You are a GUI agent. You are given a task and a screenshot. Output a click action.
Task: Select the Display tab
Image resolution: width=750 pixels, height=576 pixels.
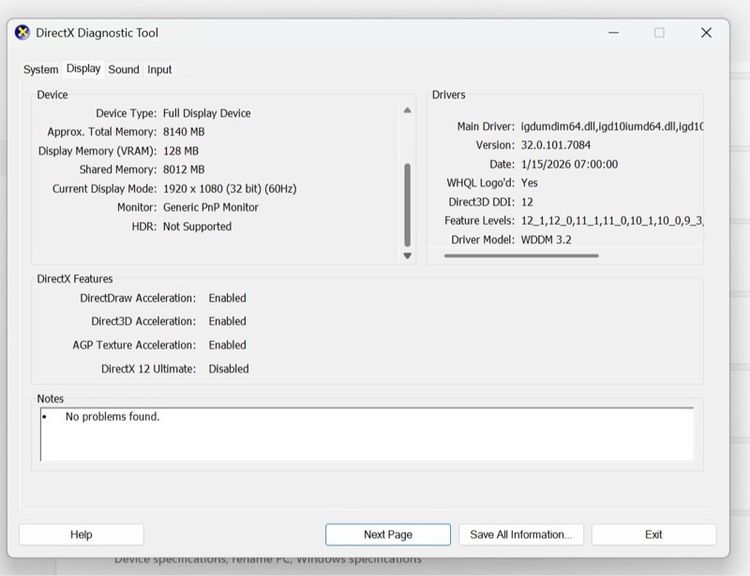coord(83,69)
